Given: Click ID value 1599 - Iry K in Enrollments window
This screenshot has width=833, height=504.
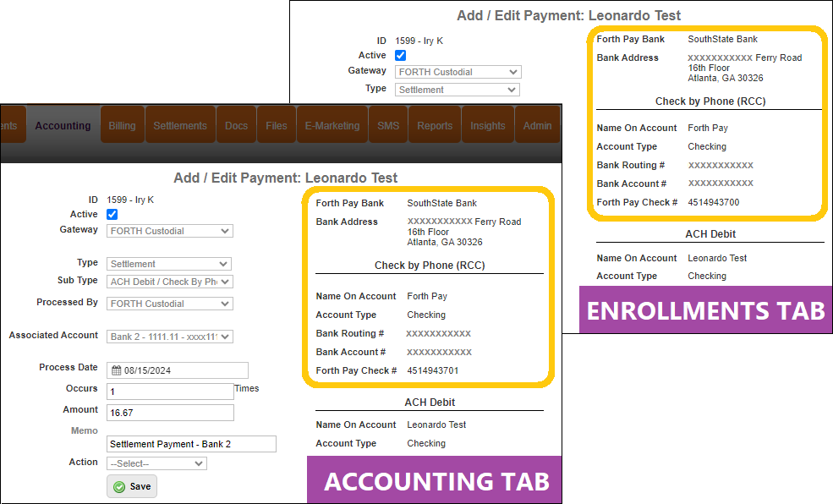Looking at the screenshot, I should [419, 41].
